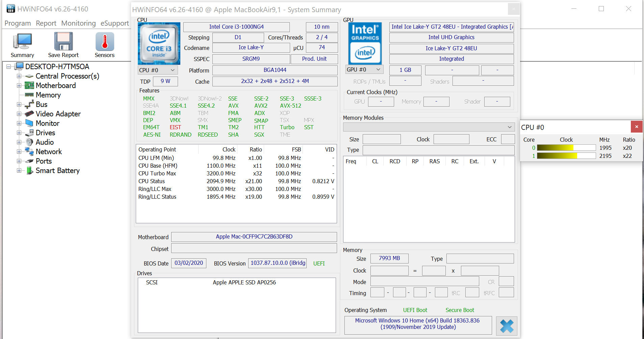Click the AVX-512 feature label

pos(290,106)
